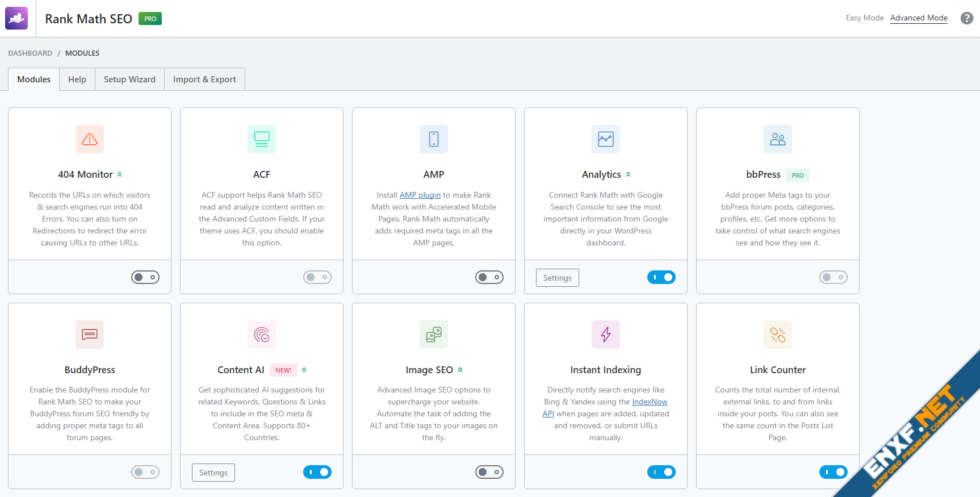Click the bbPress users icon
980x497 pixels.
tap(777, 139)
